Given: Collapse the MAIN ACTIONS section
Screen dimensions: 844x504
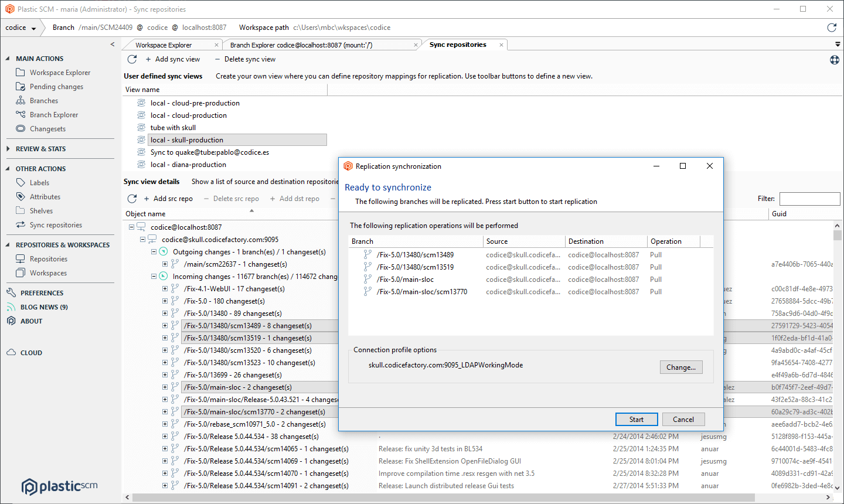Looking at the screenshot, I should pyautogui.click(x=8, y=59).
